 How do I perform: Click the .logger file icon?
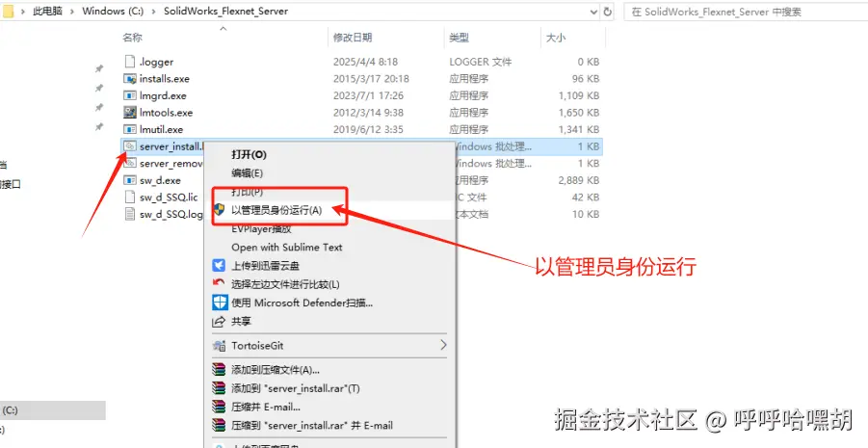click(129, 62)
